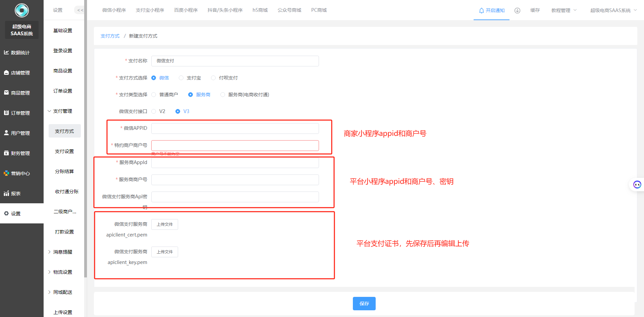Click the 订单管理 order icon
Image resolution: width=644 pixels, height=317 pixels.
(x=6, y=113)
